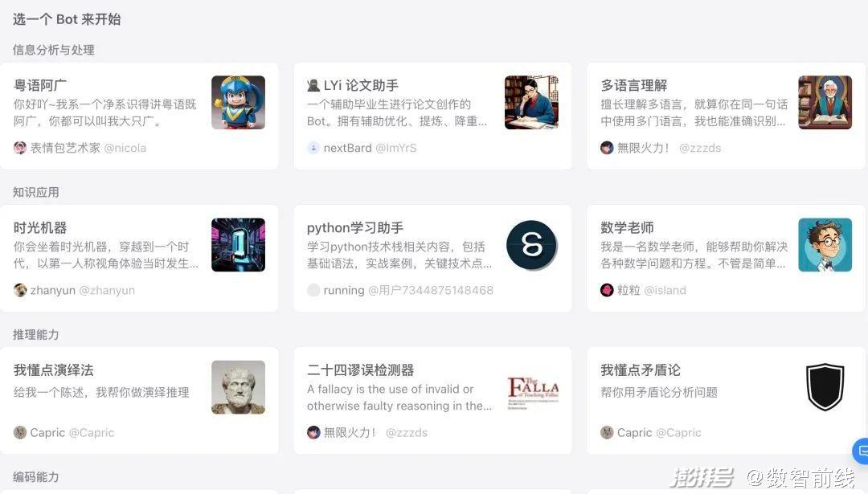Click the blue floating chat button
The height and width of the screenshot is (494, 868).
(861, 451)
